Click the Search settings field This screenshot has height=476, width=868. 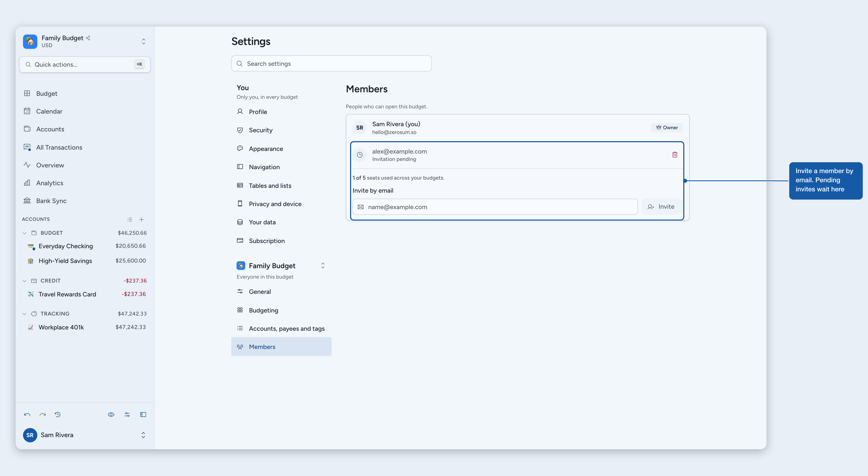tap(332, 63)
